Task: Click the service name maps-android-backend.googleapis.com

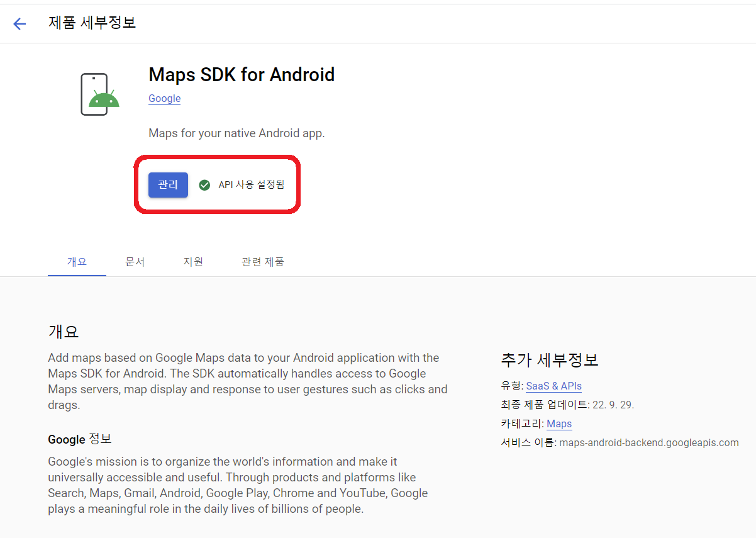Action: click(649, 442)
